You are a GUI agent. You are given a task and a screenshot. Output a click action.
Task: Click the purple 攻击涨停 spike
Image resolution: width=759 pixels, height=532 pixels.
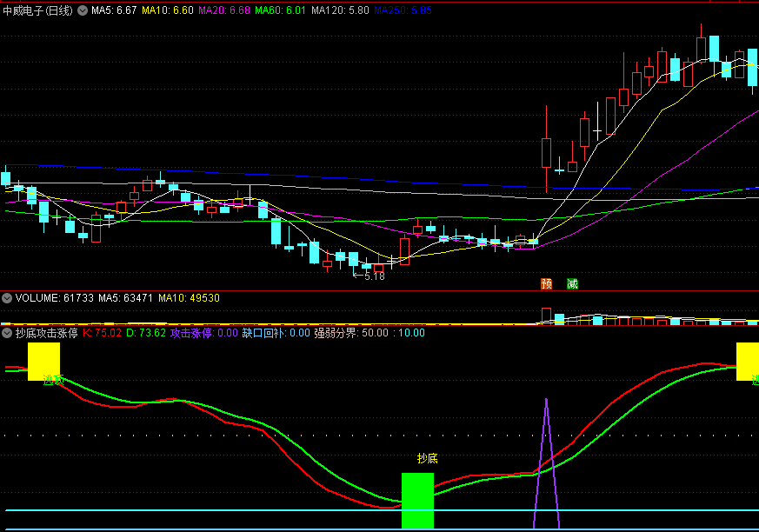click(547, 462)
